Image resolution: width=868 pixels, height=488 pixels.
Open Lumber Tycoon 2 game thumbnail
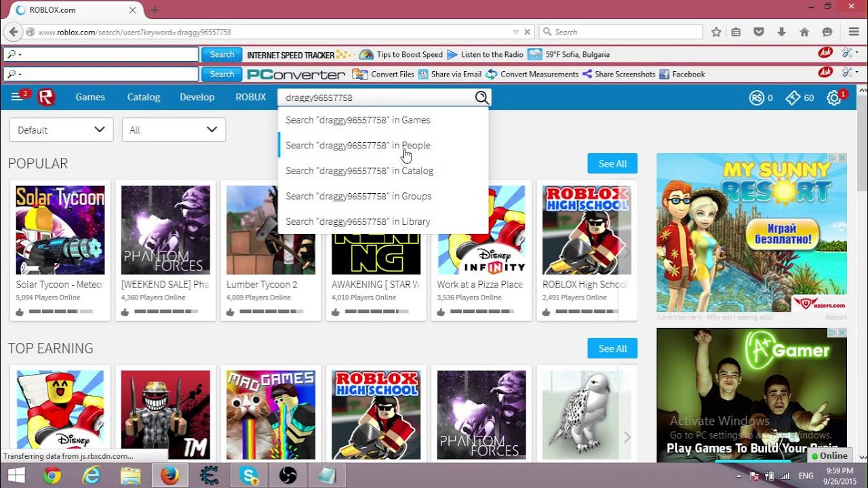tap(271, 230)
